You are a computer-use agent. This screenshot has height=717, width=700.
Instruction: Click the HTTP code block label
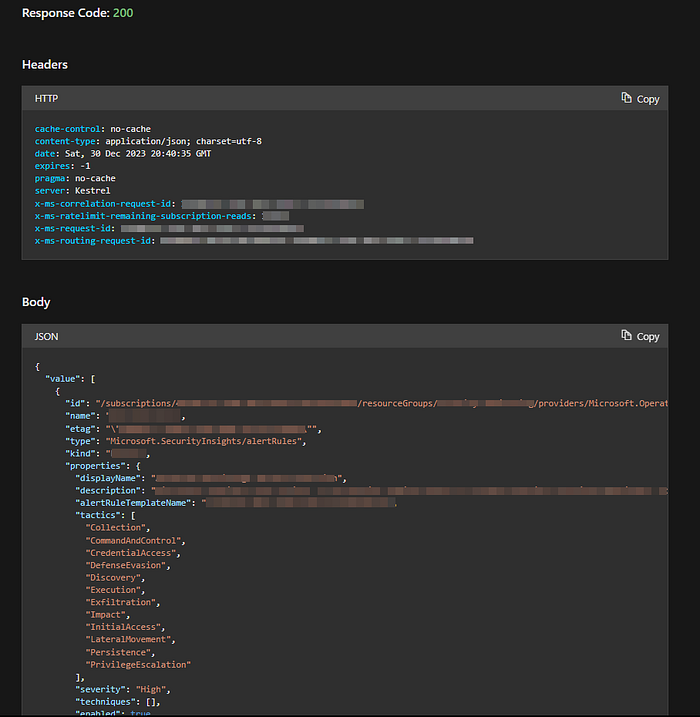[47, 98]
